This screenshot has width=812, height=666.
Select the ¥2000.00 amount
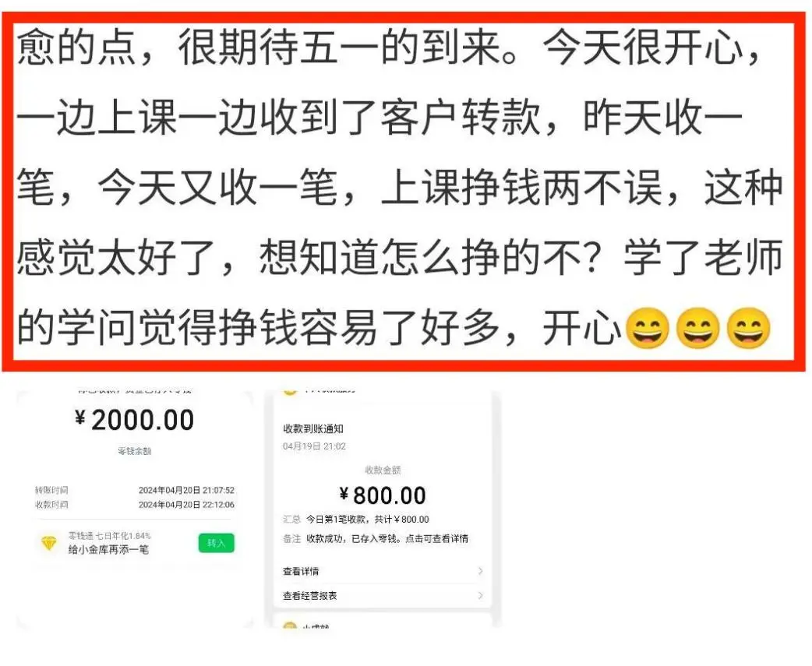135,420
